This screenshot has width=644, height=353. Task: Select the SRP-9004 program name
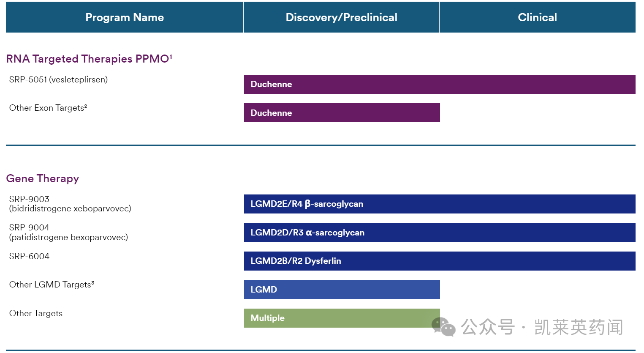coord(29,227)
